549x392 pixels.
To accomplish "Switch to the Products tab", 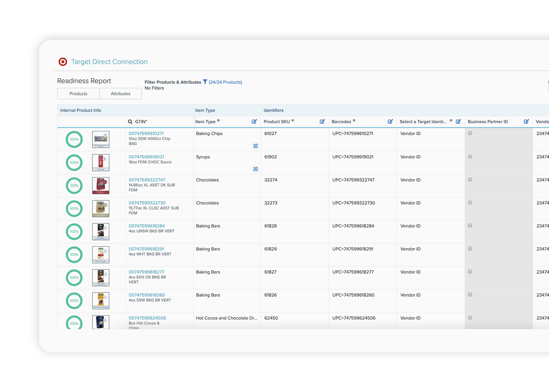I will (x=78, y=94).
